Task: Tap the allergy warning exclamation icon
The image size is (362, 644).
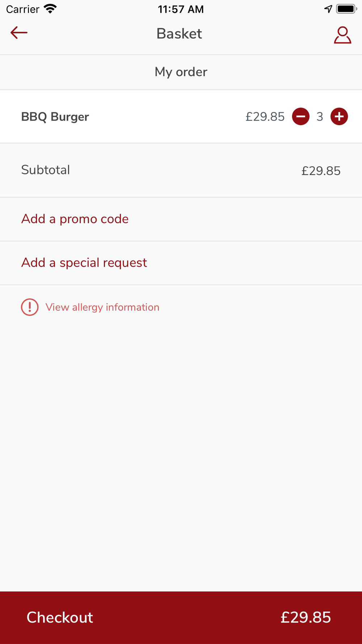Action: pyautogui.click(x=30, y=307)
